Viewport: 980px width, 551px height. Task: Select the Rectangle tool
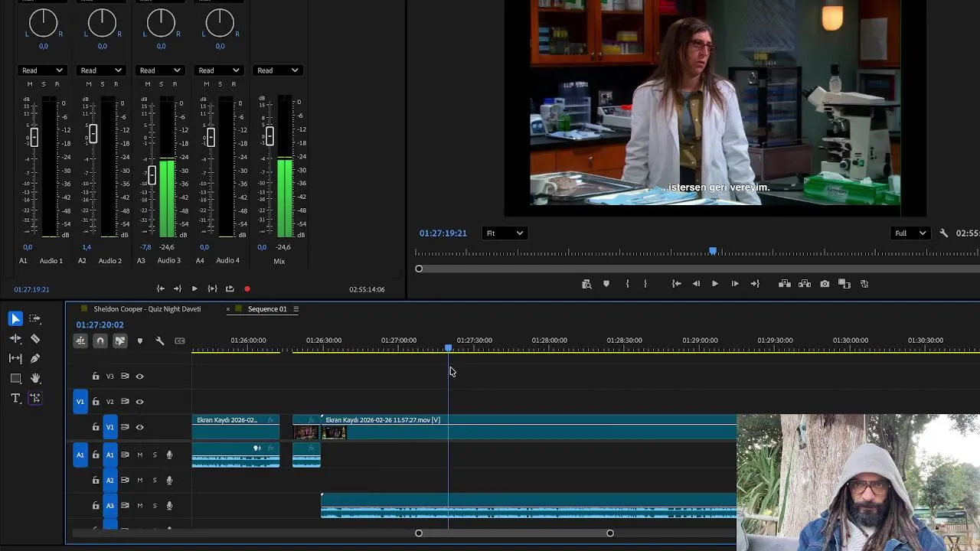pos(15,378)
